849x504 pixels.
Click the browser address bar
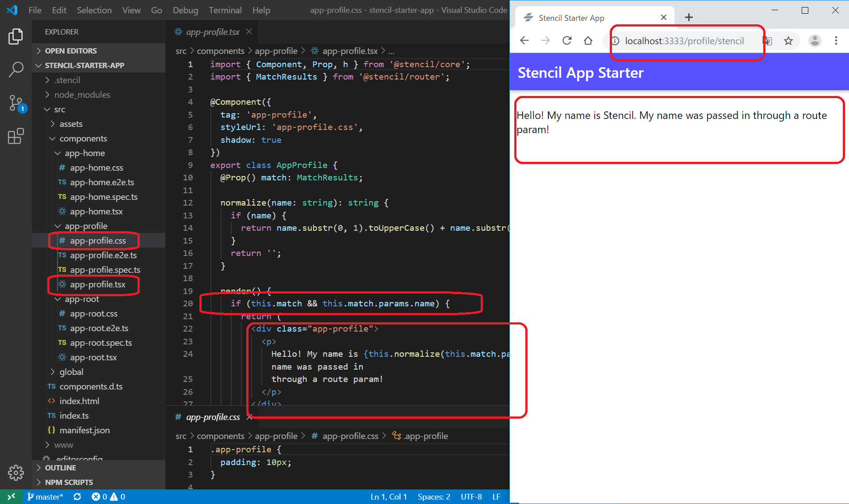684,41
